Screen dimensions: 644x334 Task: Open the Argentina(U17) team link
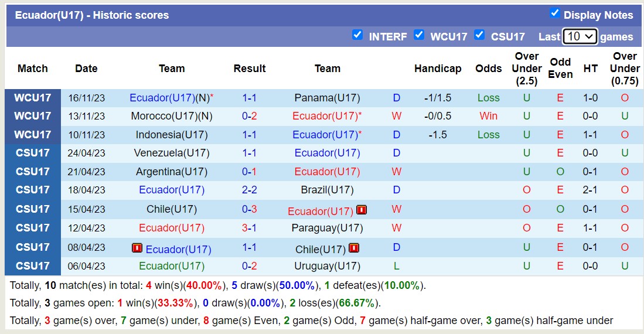(x=172, y=172)
